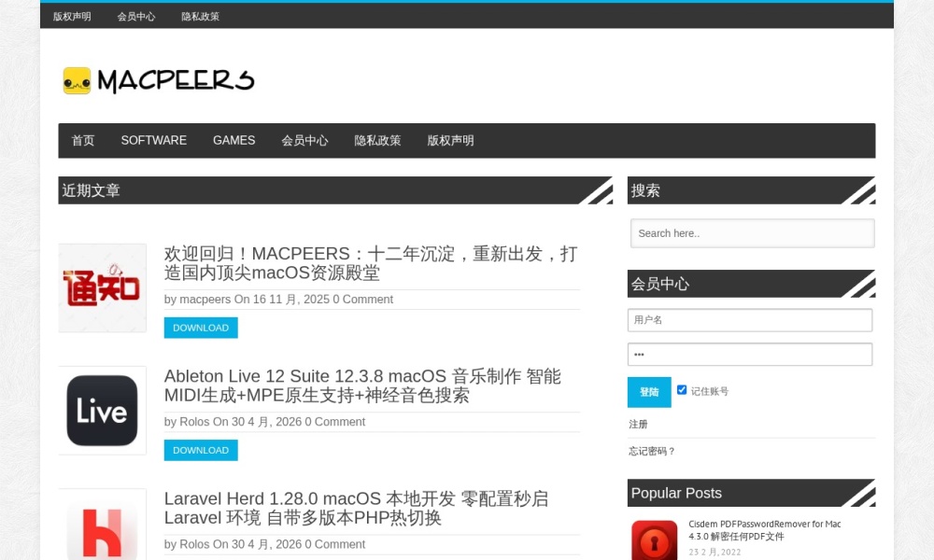Open the 欢迎回归！MACPEERS article title

[371, 263]
